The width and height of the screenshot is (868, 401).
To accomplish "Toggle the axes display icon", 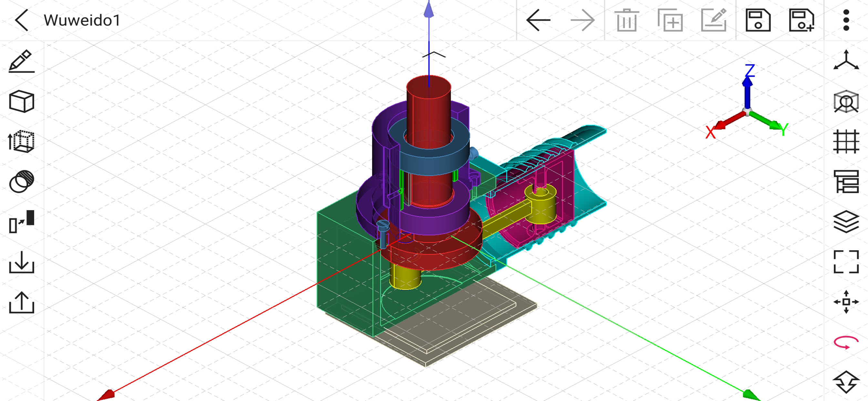I will coord(846,61).
